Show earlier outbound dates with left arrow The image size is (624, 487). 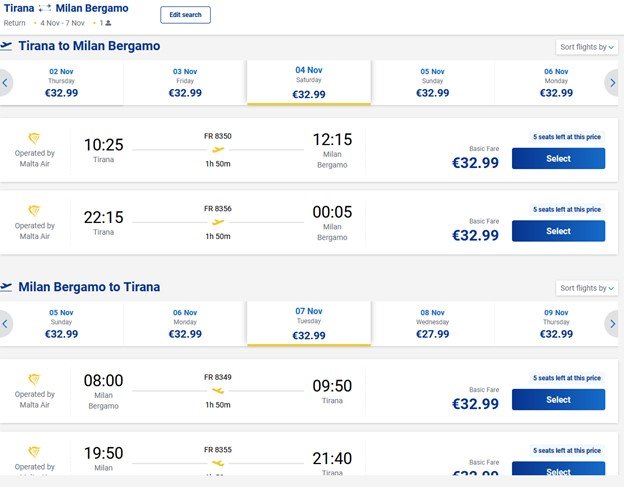point(6,83)
